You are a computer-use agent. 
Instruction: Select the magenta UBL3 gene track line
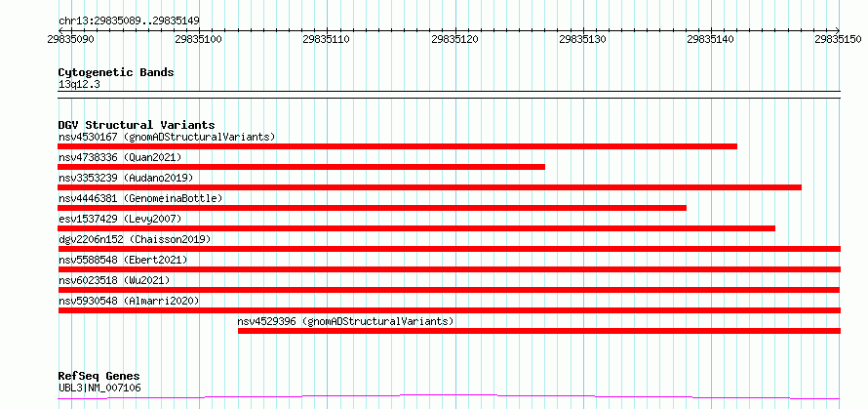pyautogui.click(x=449, y=396)
